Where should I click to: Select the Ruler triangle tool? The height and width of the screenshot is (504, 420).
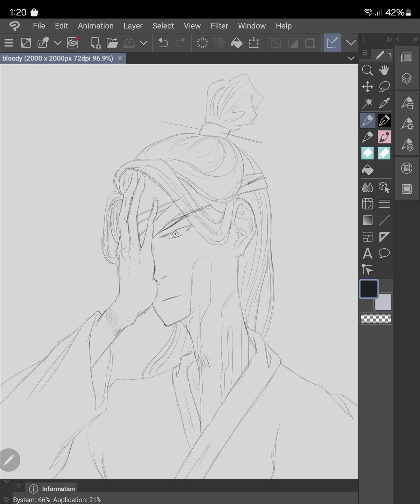[x=384, y=237]
